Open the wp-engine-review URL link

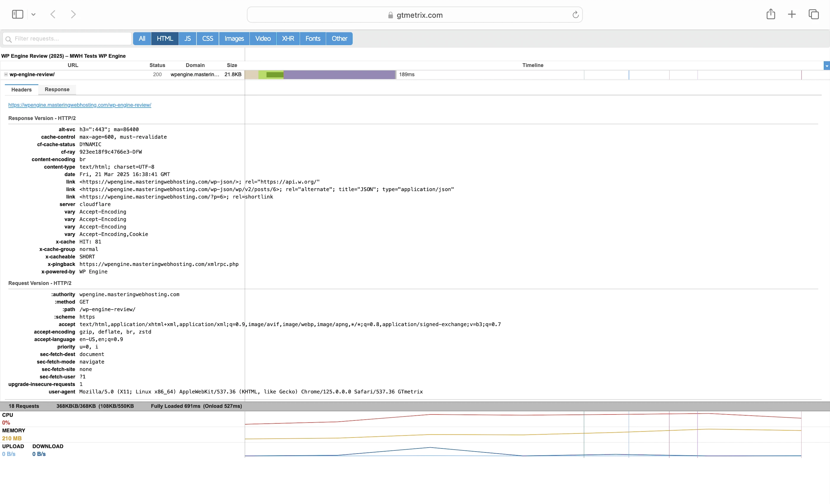[x=80, y=105]
